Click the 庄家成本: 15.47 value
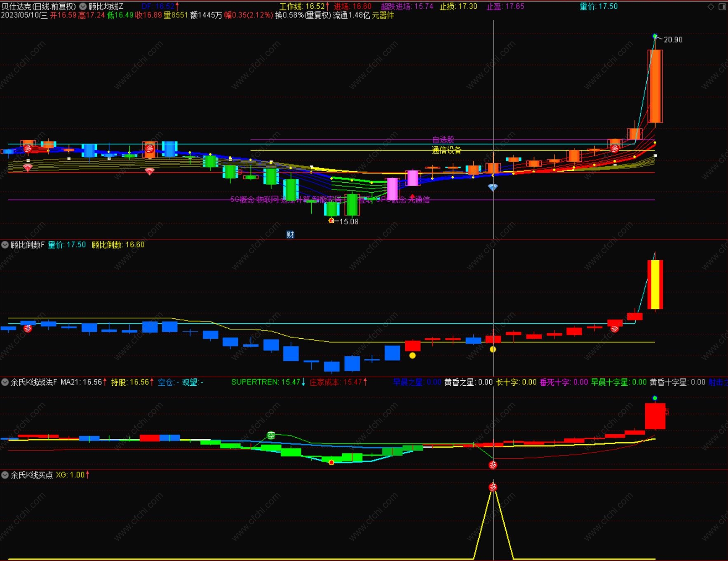728x561 pixels. click(338, 382)
